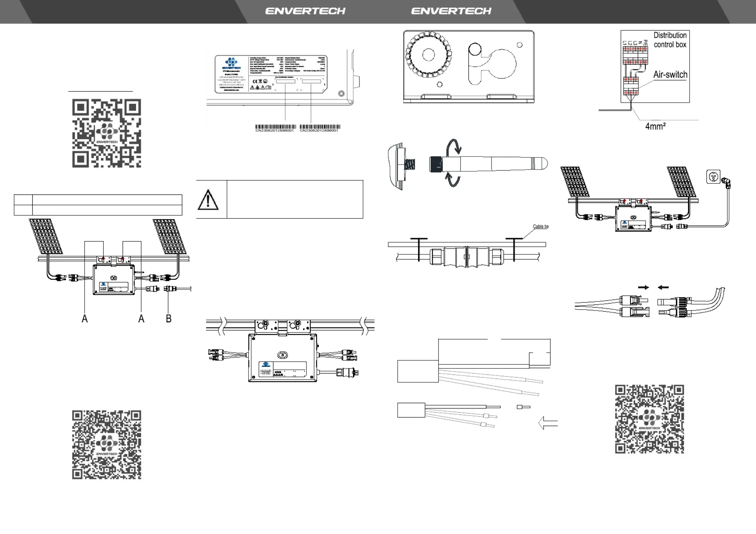Click the L1 L2 L3 N PE terminal labels
Screen dimensions: 756x534
tap(635, 43)
